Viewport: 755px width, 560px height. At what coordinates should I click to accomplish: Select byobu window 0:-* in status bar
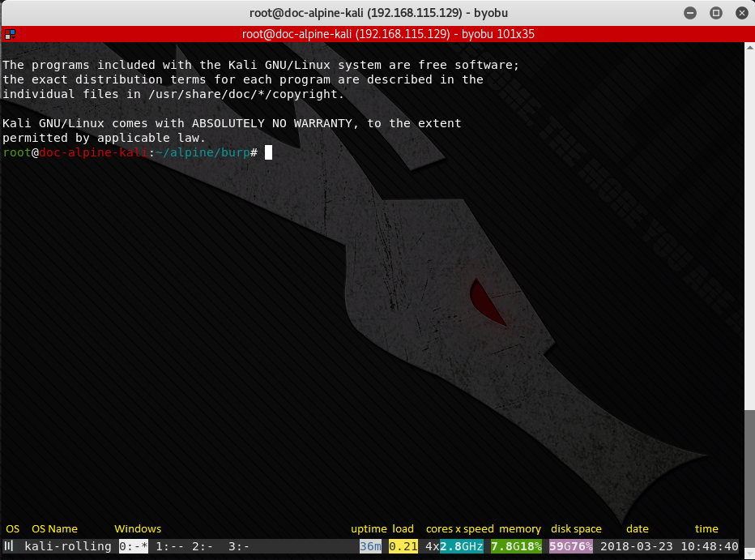(x=134, y=546)
